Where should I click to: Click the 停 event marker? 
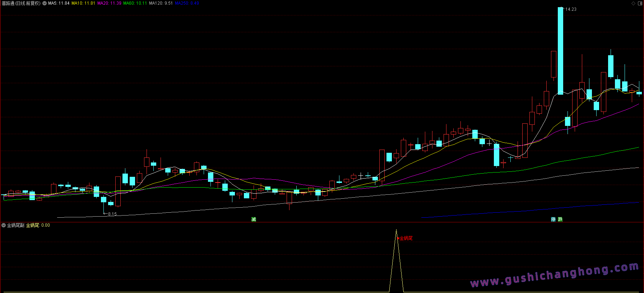[x=553, y=219]
